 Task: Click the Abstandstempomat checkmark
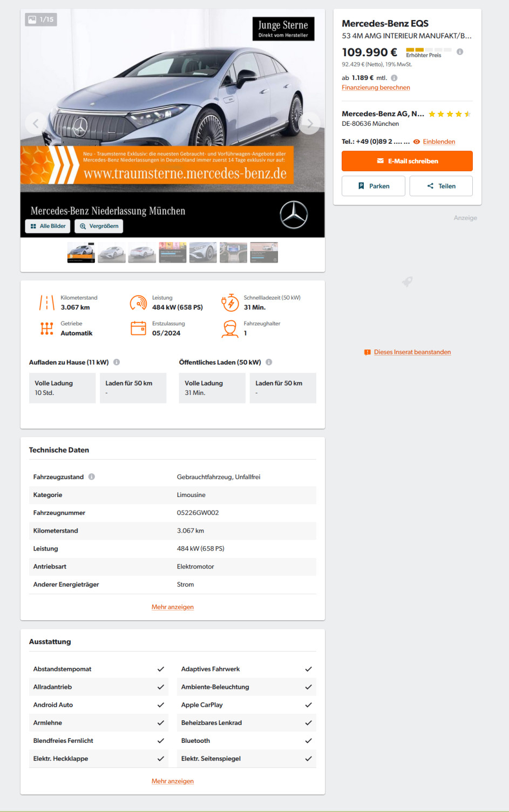(x=160, y=669)
